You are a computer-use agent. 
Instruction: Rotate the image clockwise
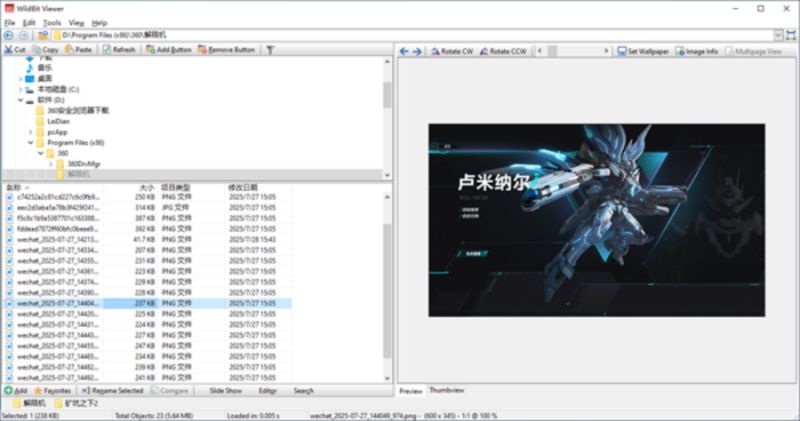tap(452, 51)
